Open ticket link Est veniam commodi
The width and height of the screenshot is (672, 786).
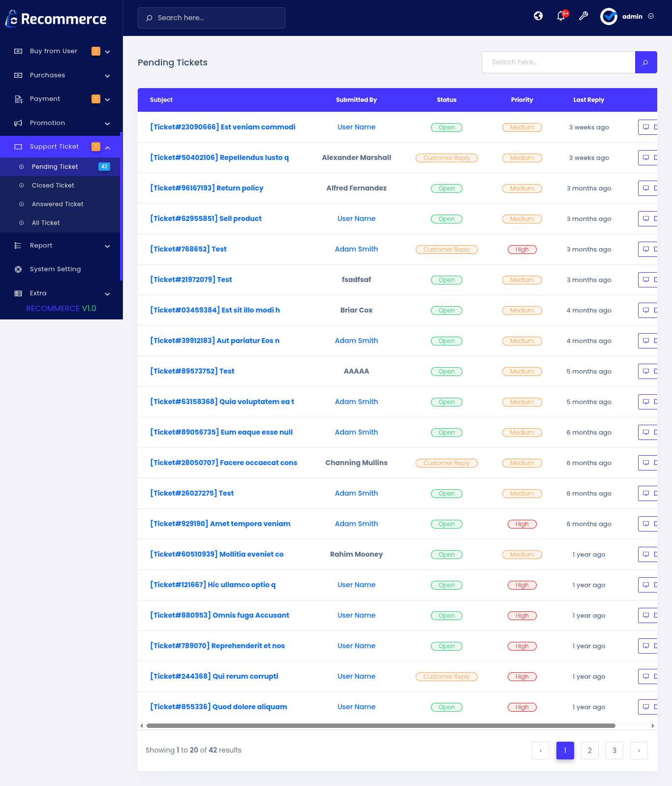tap(223, 127)
